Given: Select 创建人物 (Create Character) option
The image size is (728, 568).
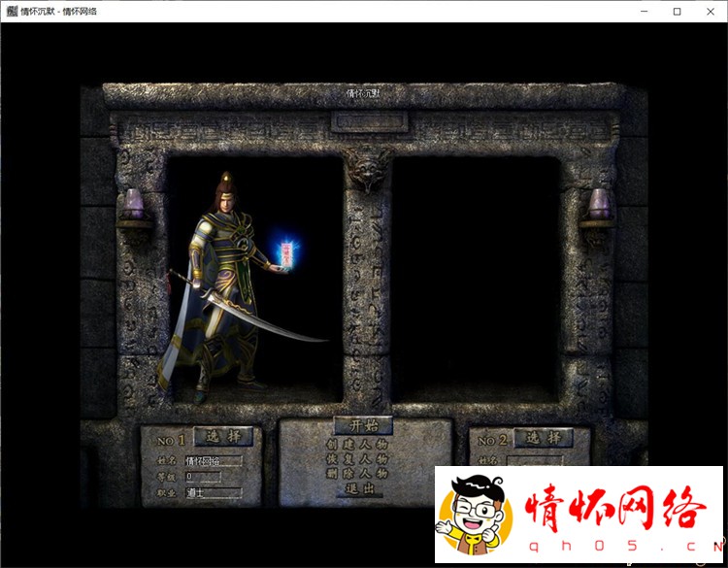Looking at the screenshot, I should coord(356,444).
